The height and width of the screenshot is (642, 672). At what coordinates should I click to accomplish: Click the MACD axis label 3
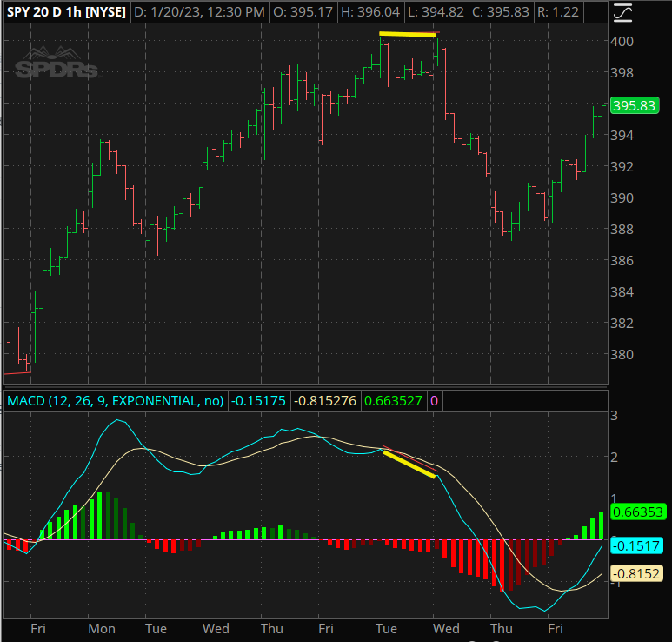click(614, 416)
